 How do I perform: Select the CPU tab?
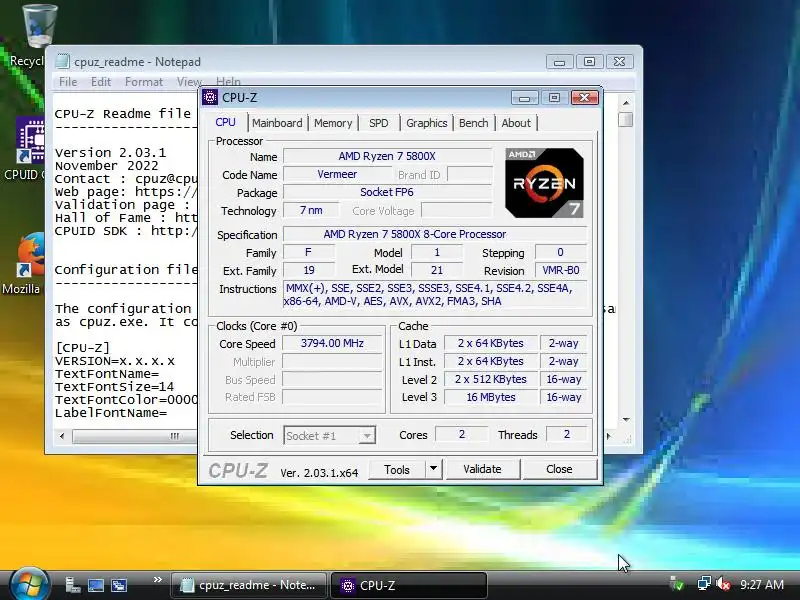(x=226, y=122)
